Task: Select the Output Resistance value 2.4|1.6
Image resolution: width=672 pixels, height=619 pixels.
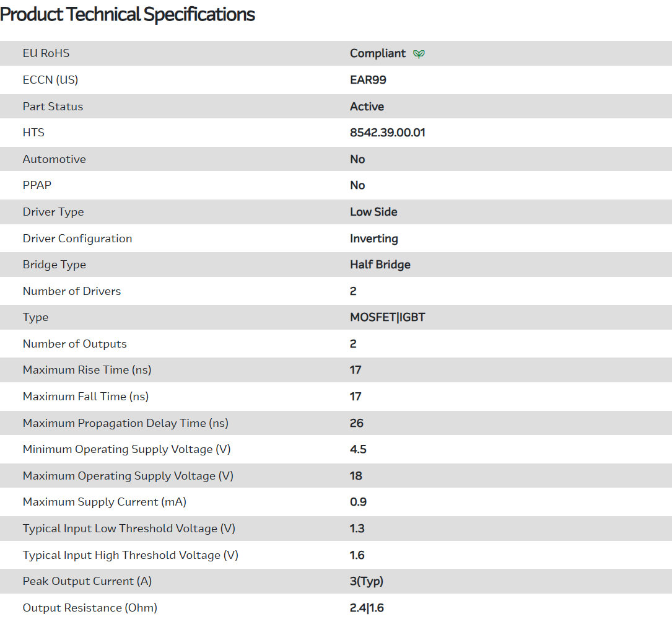Action: [367, 608]
